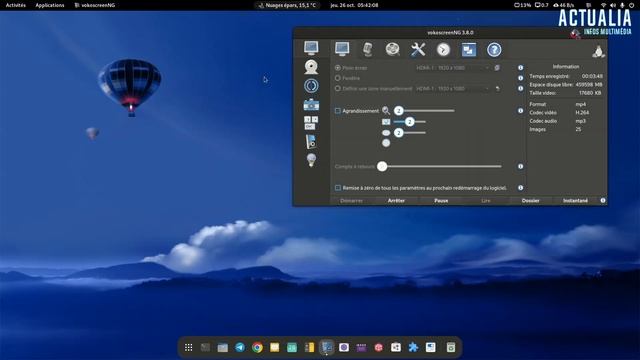Screen dimensions: 640x360
Task: Open the snapshot camera sidebar icon
Action: (311, 105)
